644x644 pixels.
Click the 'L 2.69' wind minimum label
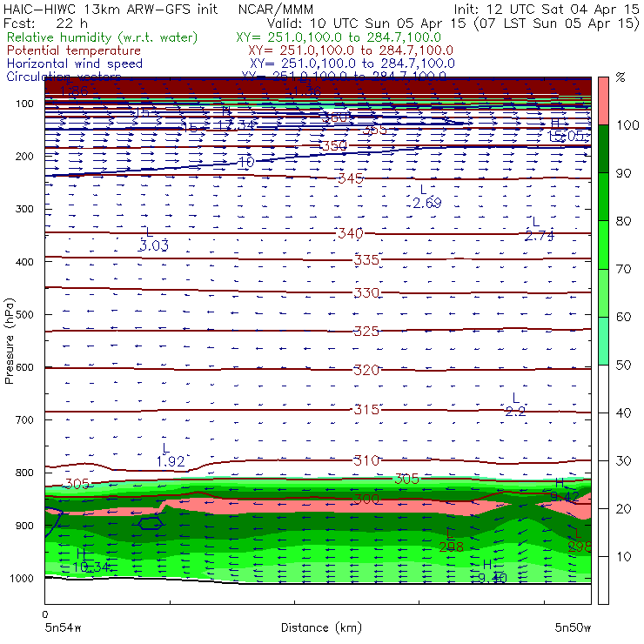point(426,197)
